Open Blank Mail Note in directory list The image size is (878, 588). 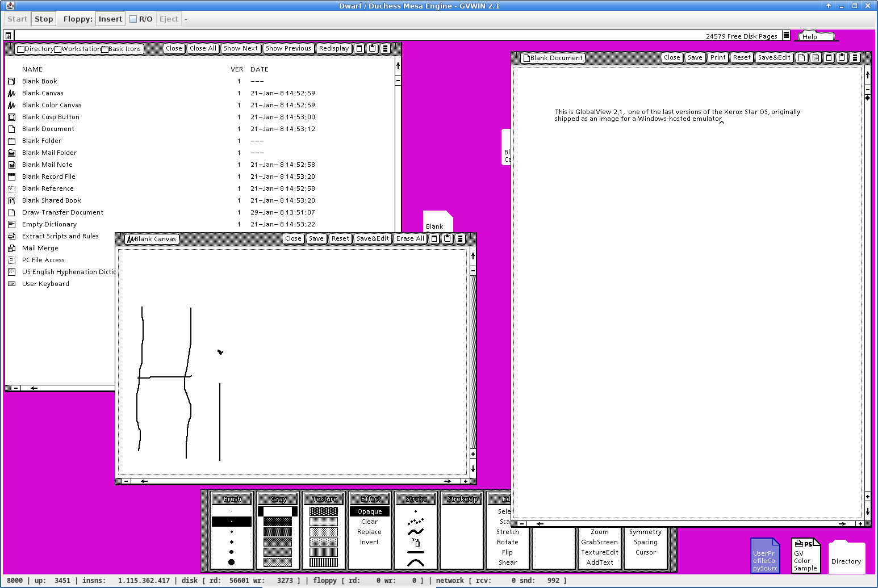pyautogui.click(x=47, y=165)
